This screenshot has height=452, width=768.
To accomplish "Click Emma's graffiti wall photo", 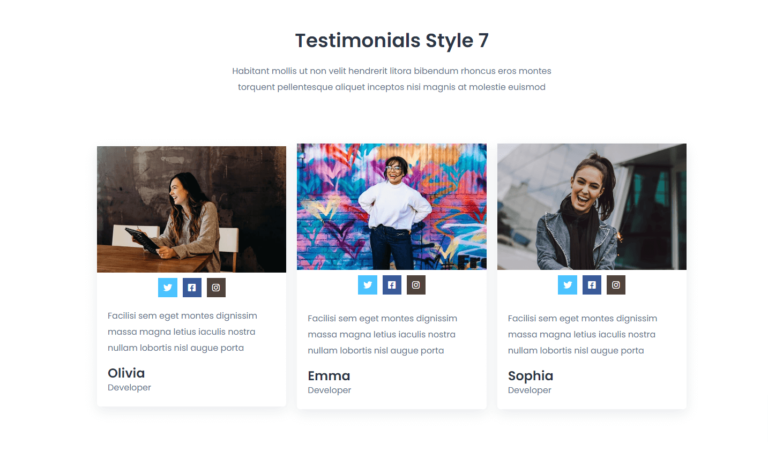I will [391, 206].
